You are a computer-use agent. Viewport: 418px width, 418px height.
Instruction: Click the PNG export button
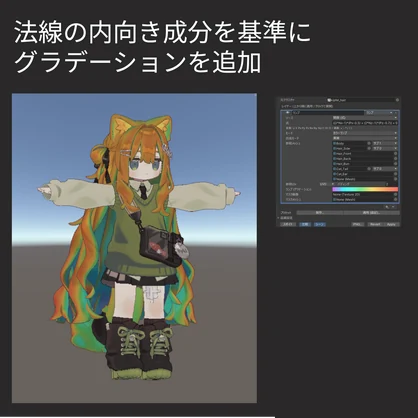(358, 224)
